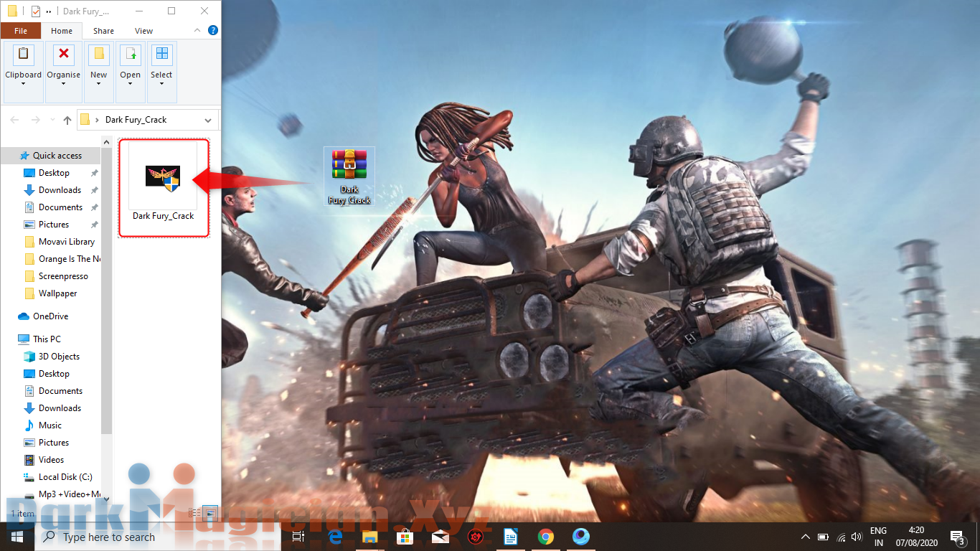Open the recent locations dropdown beside the Forward arrow
This screenshot has height=551, width=980.
[51, 120]
